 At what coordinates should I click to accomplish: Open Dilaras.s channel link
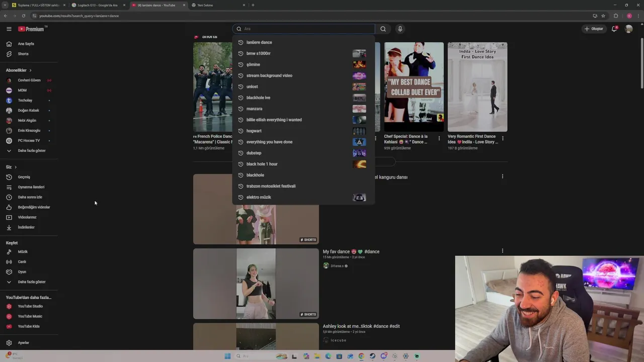[x=337, y=266]
